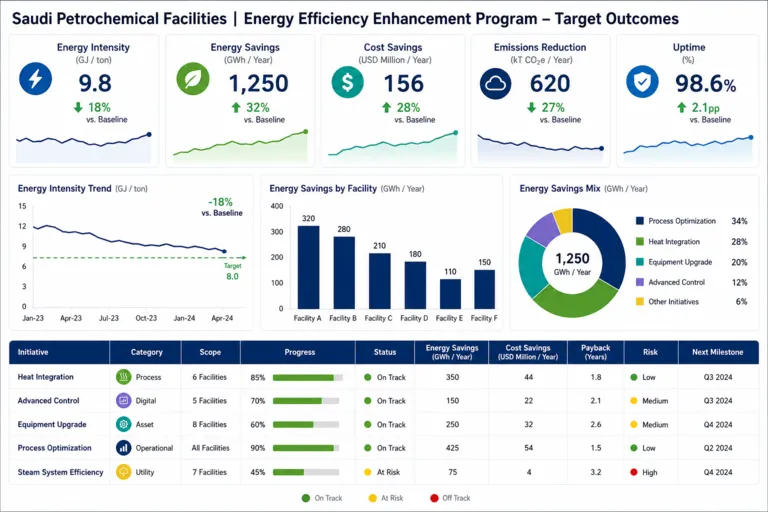Click the yellow At Risk legend dot
The width and height of the screenshot is (768, 512).
pyautogui.click(x=373, y=498)
